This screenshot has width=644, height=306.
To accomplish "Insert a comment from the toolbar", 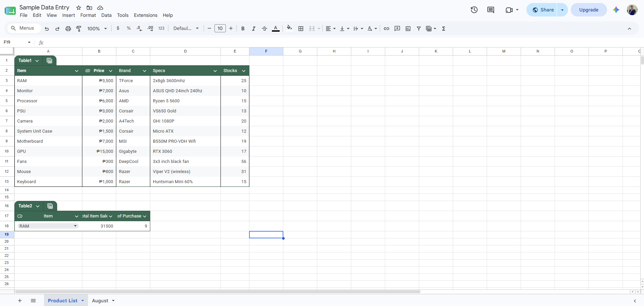I will coord(397,29).
